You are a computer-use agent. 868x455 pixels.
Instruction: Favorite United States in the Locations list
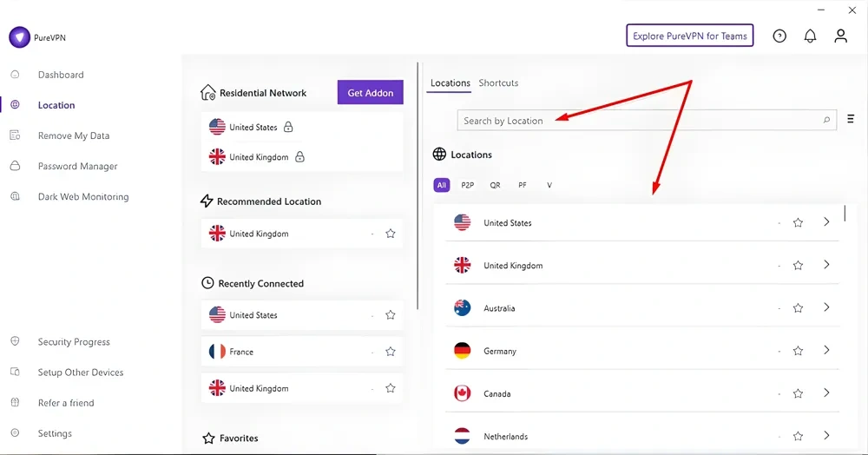pos(798,222)
